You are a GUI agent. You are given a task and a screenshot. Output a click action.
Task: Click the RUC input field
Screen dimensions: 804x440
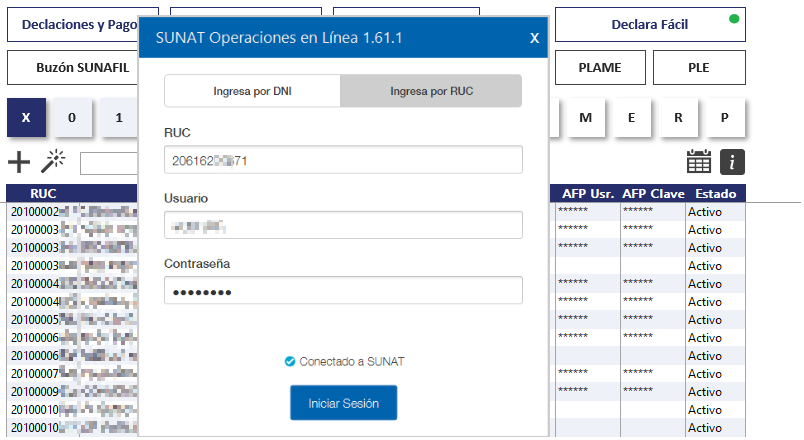(x=343, y=160)
